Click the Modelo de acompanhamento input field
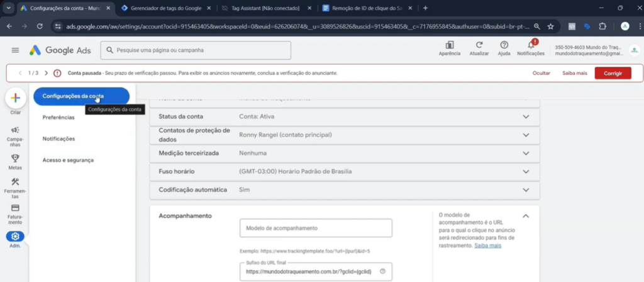 (316, 228)
